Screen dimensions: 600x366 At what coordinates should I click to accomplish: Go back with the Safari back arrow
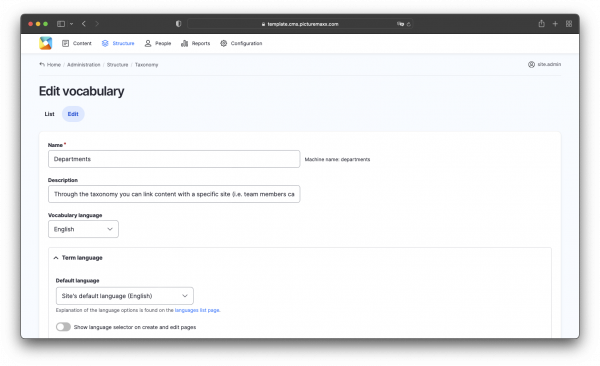coord(84,24)
